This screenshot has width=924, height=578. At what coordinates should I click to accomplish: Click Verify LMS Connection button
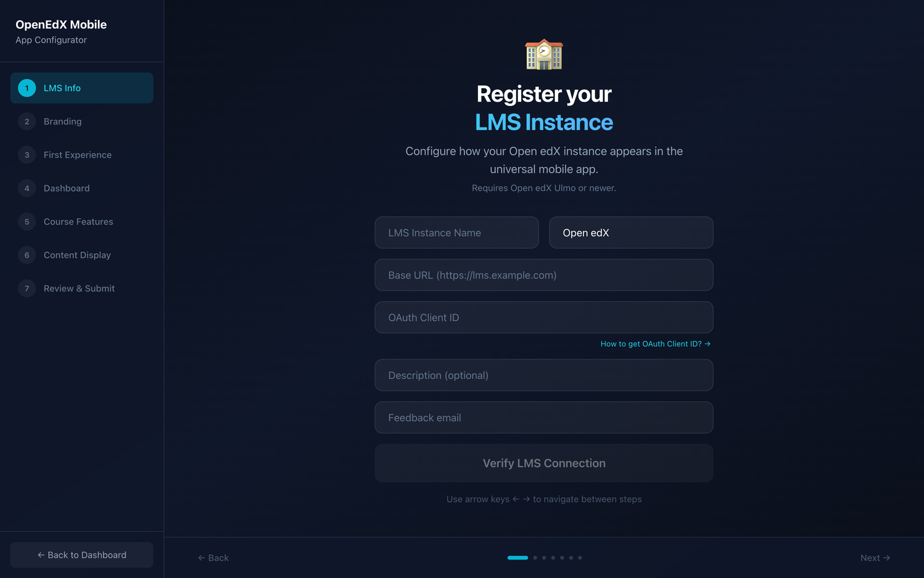pyautogui.click(x=544, y=463)
